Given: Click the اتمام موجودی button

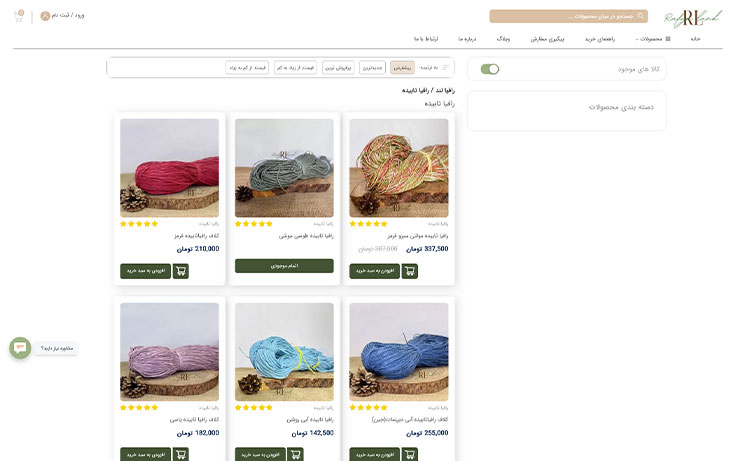Looking at the screenshot, I should pyautogui.click(x=284, y=266).
